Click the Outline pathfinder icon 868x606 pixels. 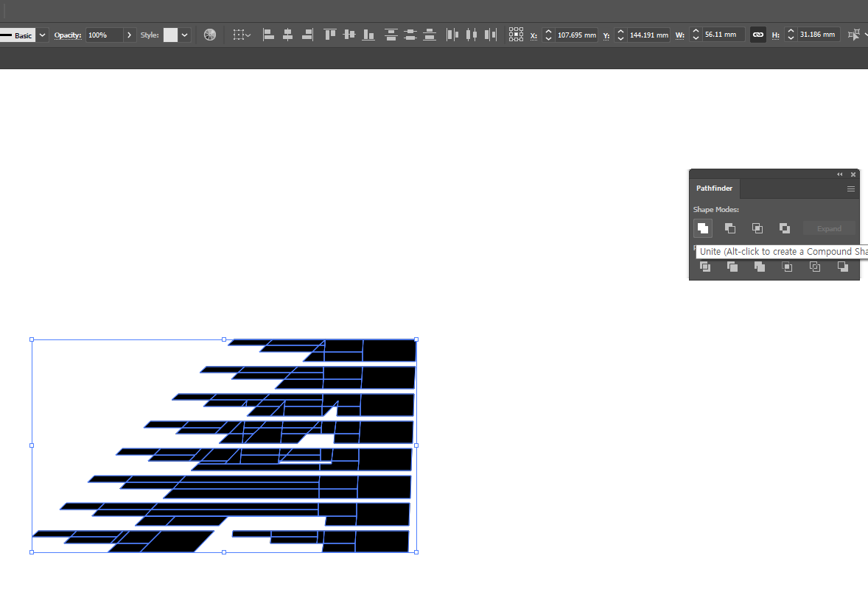point(815,267)
